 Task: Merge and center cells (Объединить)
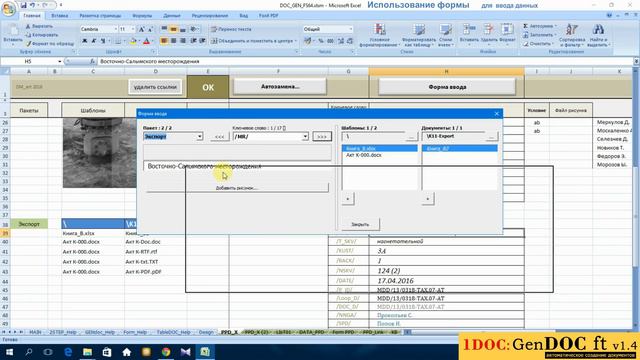(254, 41)
